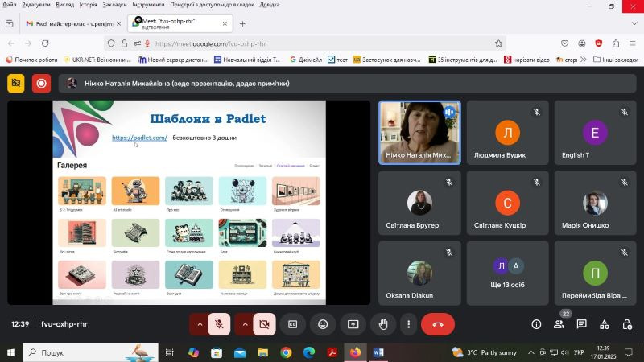The width and height of the screenshot is (644, 362).
Task: Bookmark this page with the star icon
Action: pyautogui.click(x=498, y=43)
